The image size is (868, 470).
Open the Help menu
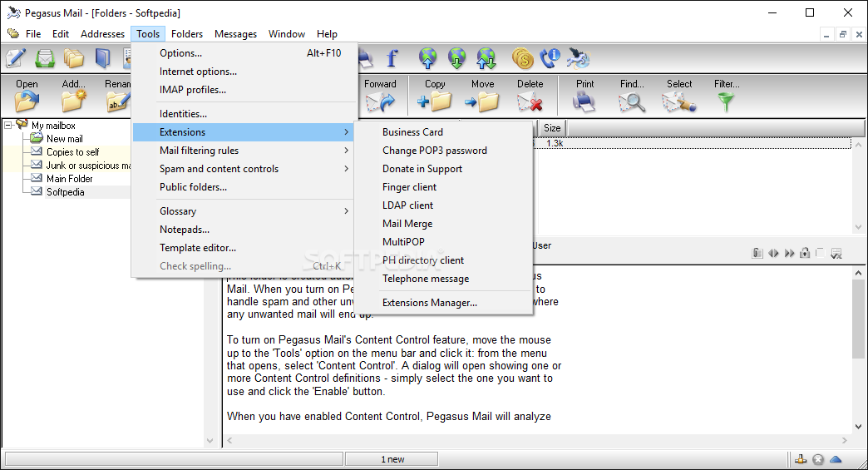tap(327, 34)
